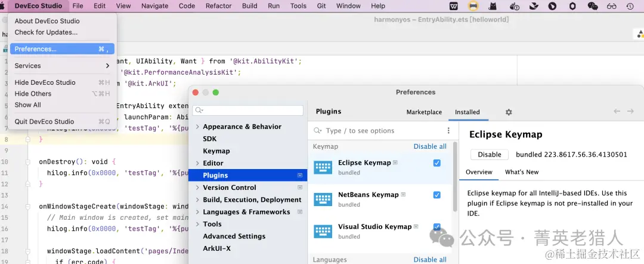The height and width of the screenshot is (264, 644).
Task: Select the NetBeans Keymap plugin row
Action: pyautogui.click(x=379, y=199)
